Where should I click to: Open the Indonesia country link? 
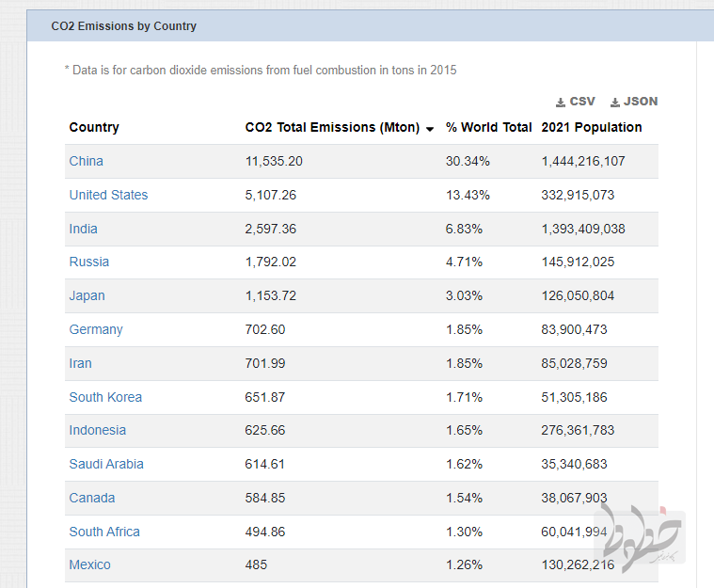pos(98,430)
